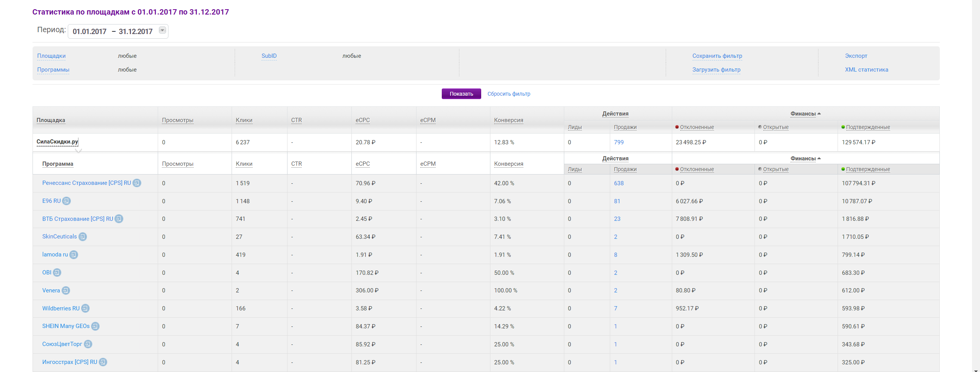This screenshot has height=372, width=980.
Task: Open Ренессанс Страхование sales count 638
Action: tap(619, 183)
